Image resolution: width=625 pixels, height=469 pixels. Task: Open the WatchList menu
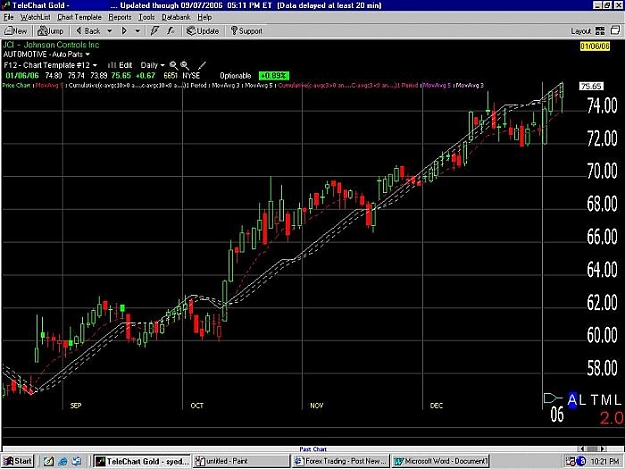[35, 17]
